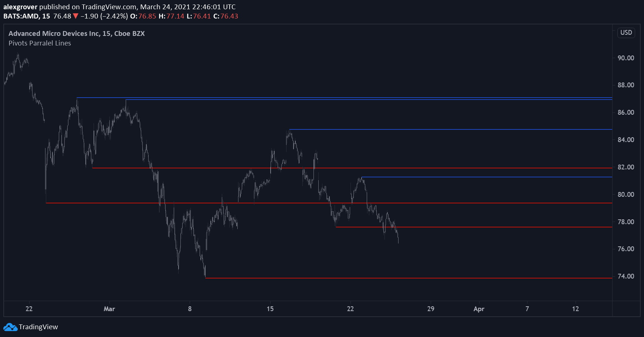
Task: Click the 8 date label on time axis
Action: pyautogui.click(x=190, y=309)
